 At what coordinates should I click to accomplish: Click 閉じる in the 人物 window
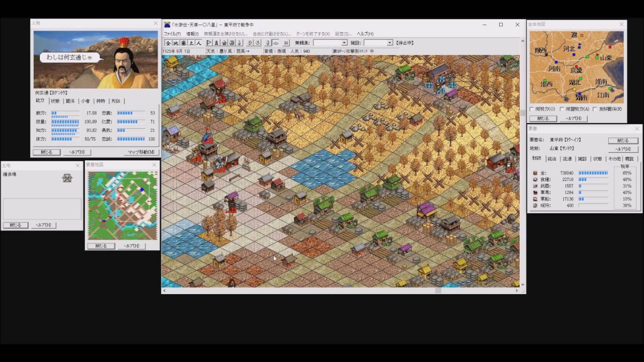point(46,152)
